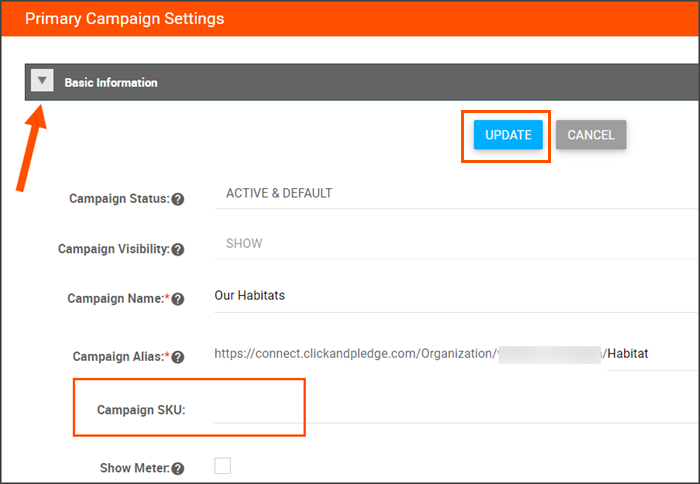Click the Campaign Alias URL field
Screen dimensions: 700x484
[x=450, y=354]
